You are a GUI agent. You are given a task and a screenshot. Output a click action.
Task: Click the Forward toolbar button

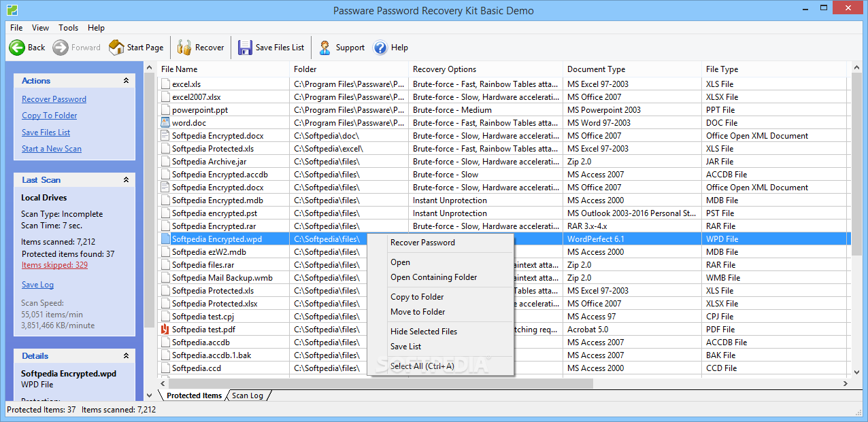77,48
